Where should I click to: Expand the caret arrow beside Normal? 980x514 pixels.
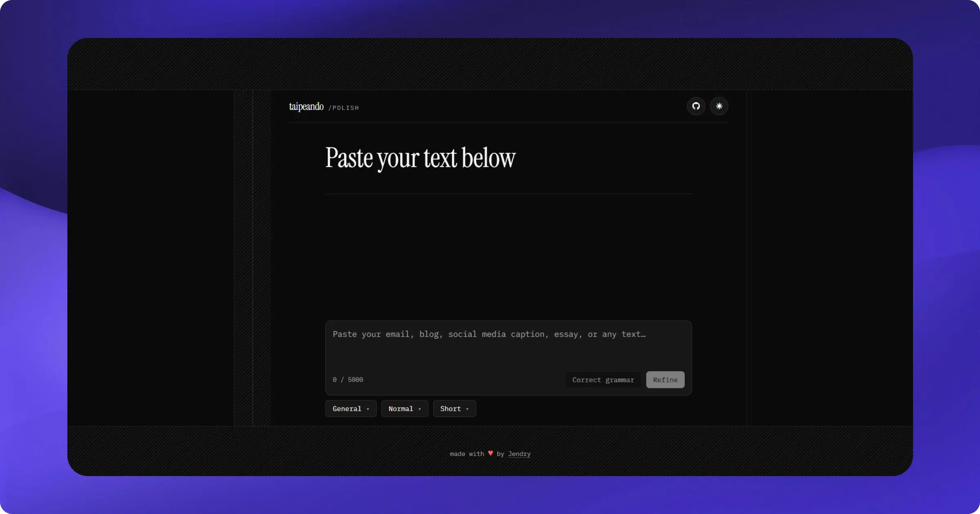pyautogui.click(x=420, y=409)
